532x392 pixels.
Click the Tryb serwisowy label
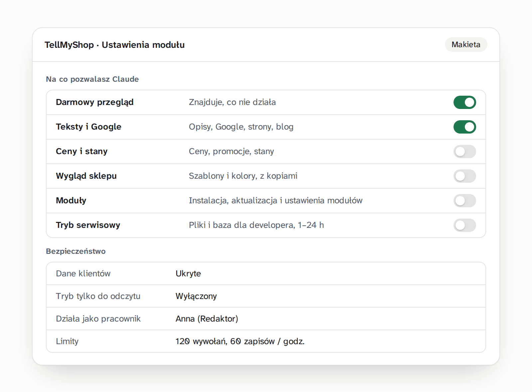click(88, 225)
